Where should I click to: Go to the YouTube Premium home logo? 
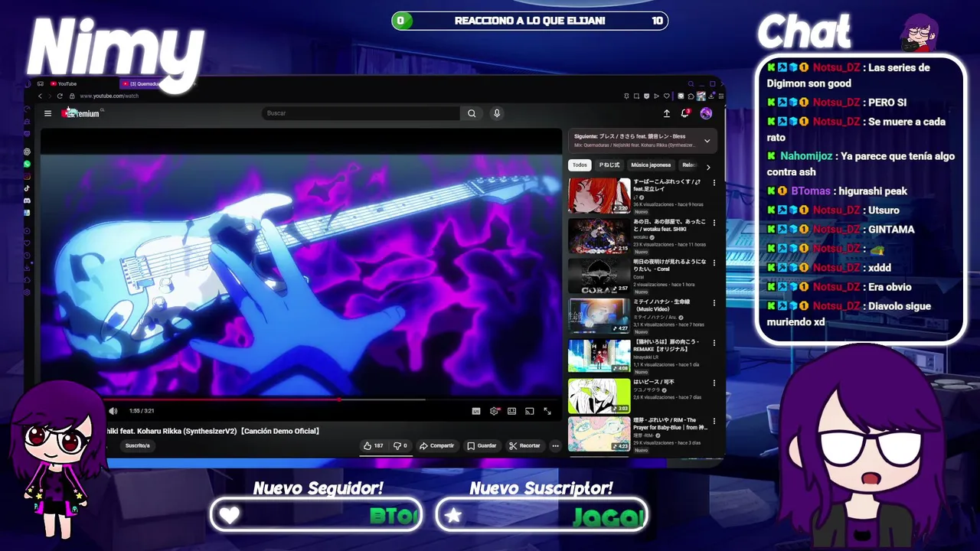pos(83,112)
